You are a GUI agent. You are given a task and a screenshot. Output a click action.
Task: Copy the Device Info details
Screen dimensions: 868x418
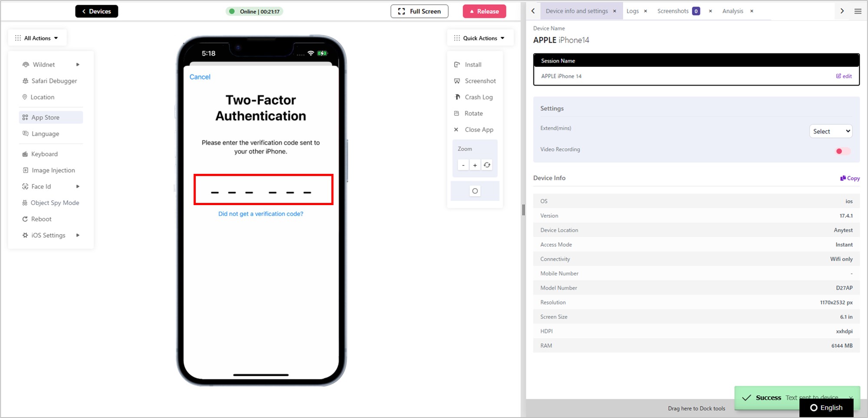pos(850,178)
